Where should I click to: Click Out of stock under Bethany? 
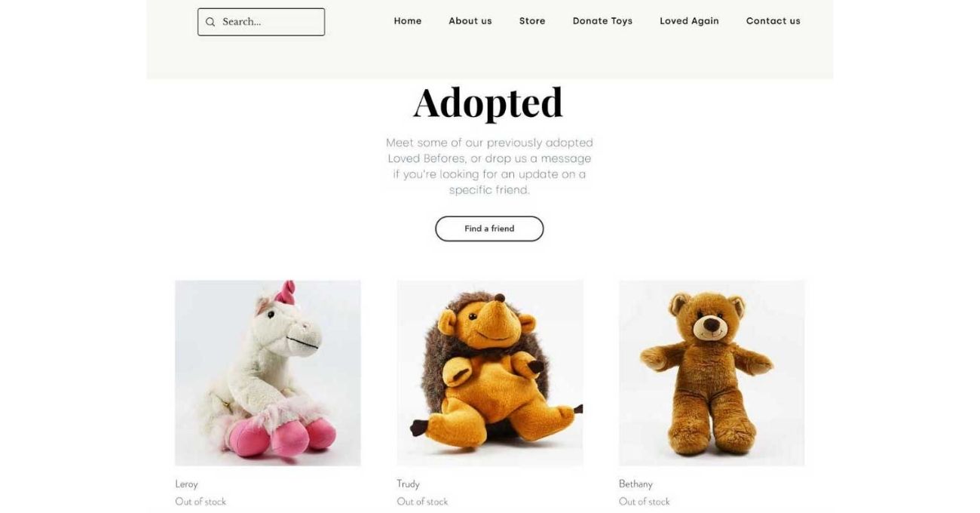click(x=645, y=502)
